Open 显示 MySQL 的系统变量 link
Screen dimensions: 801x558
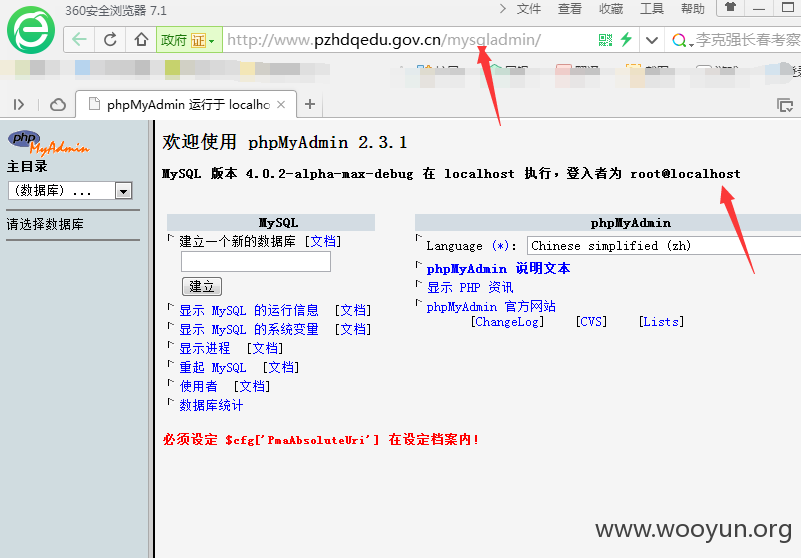coord(249,329)
